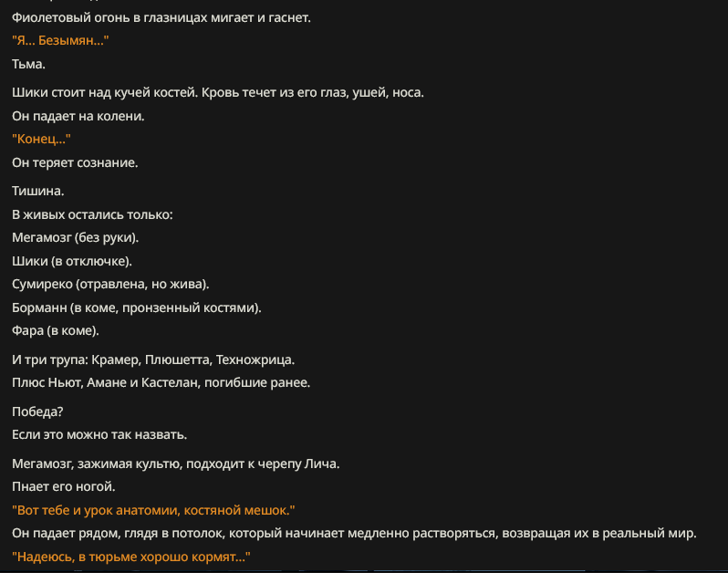Click the line "Он теряет сознание."
Screen dimensions: 728x573
[75, 163]
